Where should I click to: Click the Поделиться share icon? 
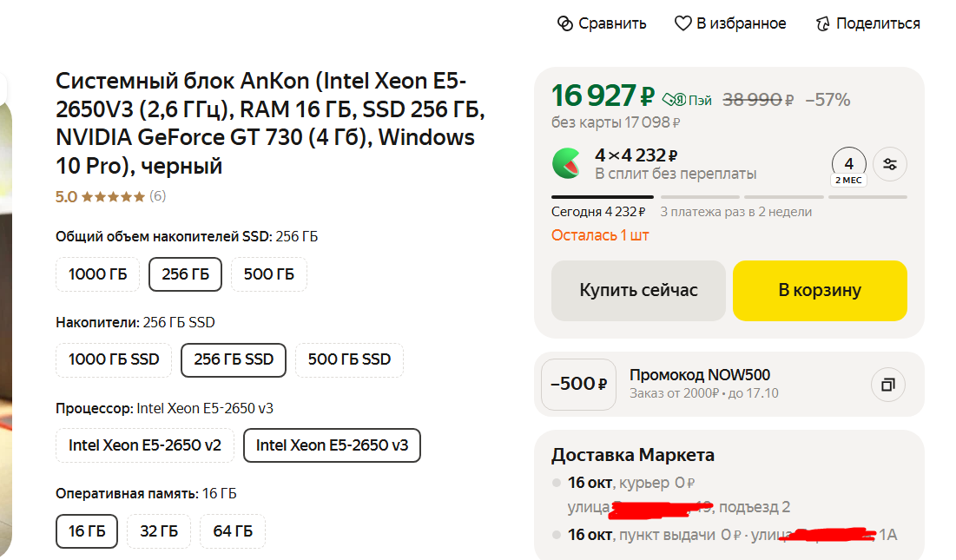click(823, 23)
